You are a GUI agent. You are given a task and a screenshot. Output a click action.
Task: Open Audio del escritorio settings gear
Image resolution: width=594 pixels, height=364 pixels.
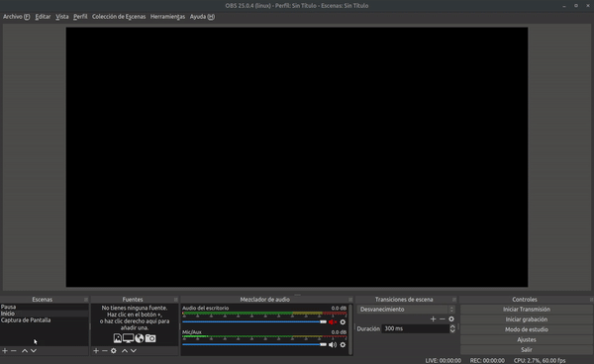(x=343, y=322)
